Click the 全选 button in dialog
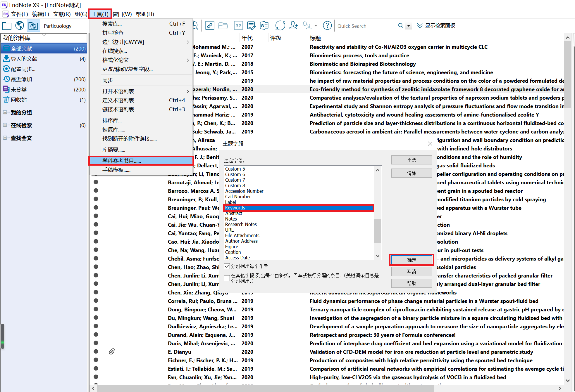 pyautogui.click(x=412, y=160)
